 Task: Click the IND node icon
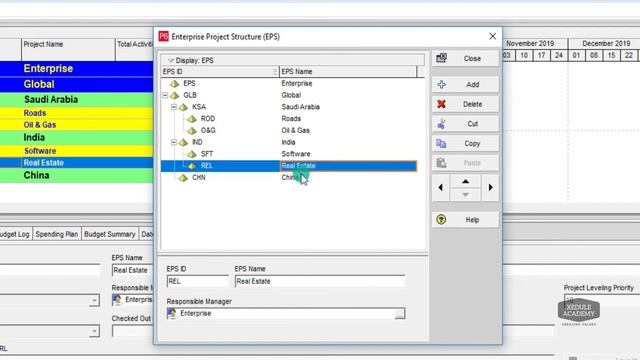click(x=184, y=142)
